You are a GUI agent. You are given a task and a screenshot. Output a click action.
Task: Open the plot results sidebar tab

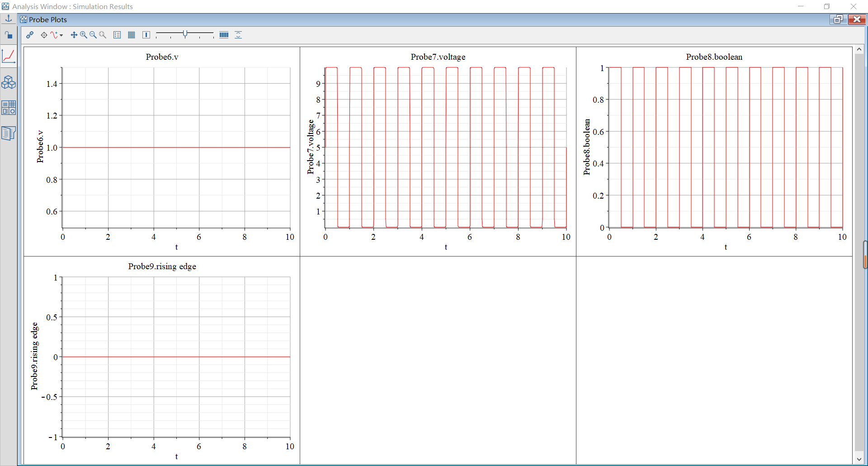point(9,56)
